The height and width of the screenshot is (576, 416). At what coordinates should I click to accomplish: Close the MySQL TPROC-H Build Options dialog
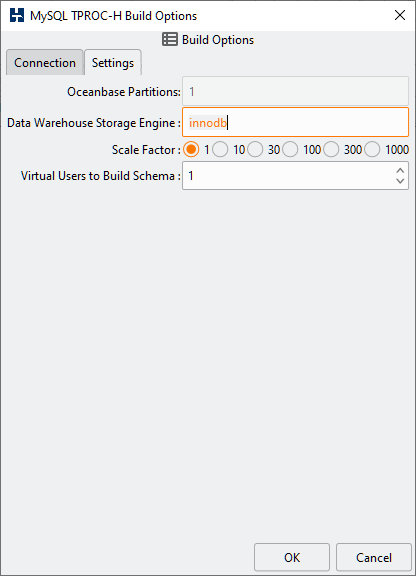pos(400,15)
